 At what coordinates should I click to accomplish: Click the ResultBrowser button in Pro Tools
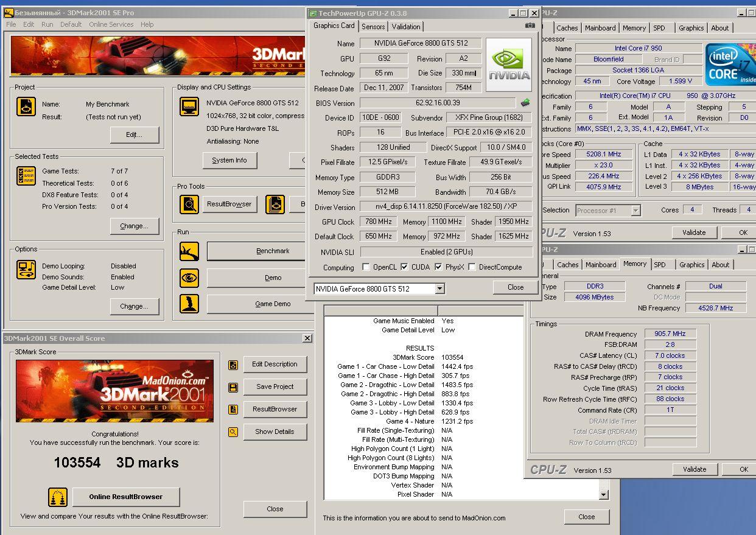click(x=229, y=204)
